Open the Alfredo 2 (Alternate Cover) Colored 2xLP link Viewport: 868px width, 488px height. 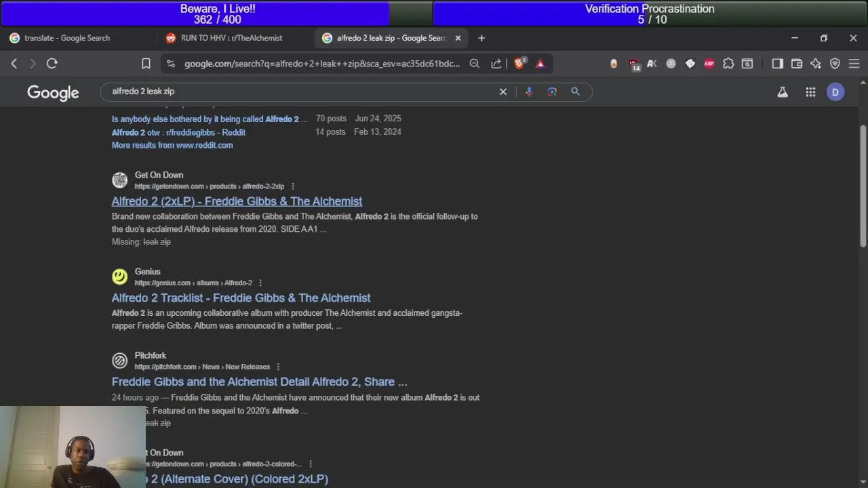pos(237,479)
